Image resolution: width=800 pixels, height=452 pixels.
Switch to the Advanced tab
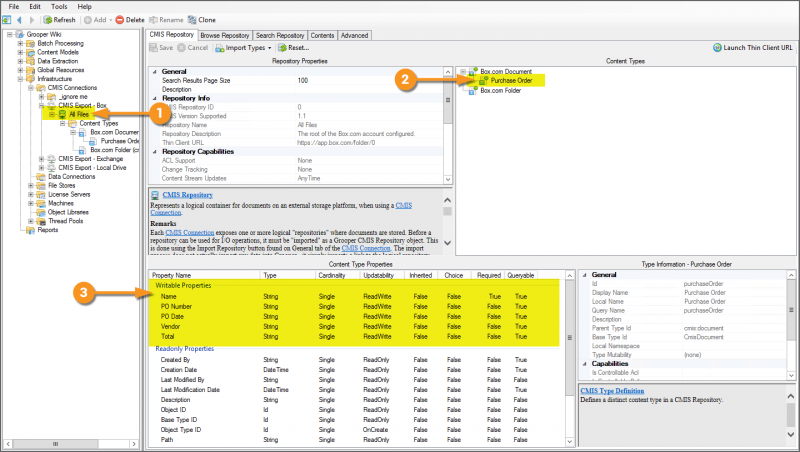click(x=354, y=34)
